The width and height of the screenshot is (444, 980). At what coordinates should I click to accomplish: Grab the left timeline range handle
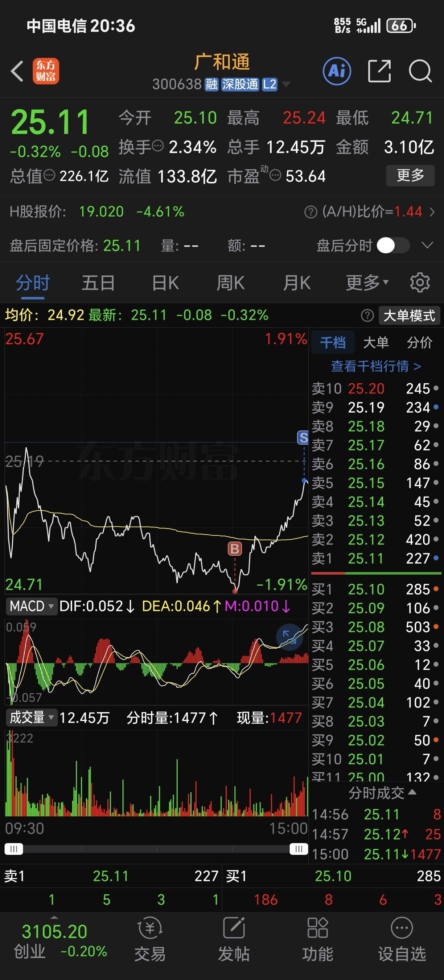tap(14, 849)
